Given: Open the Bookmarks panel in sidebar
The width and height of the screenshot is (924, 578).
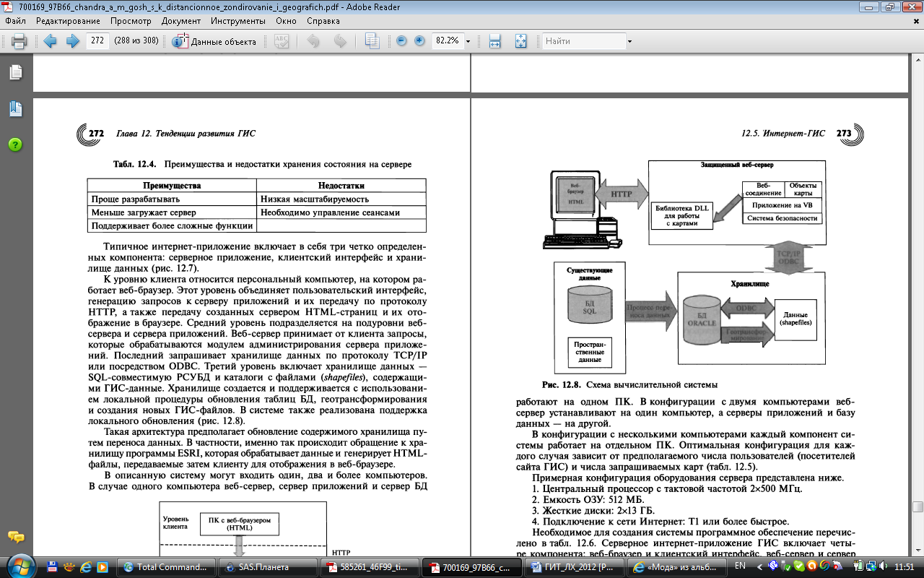Looking at the screenshot, I should pos(15,109).
